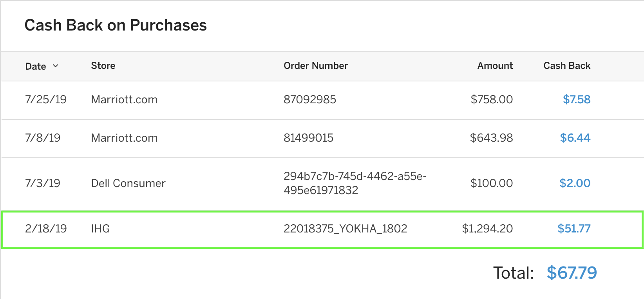Click the Store column header

coord(103,66)
